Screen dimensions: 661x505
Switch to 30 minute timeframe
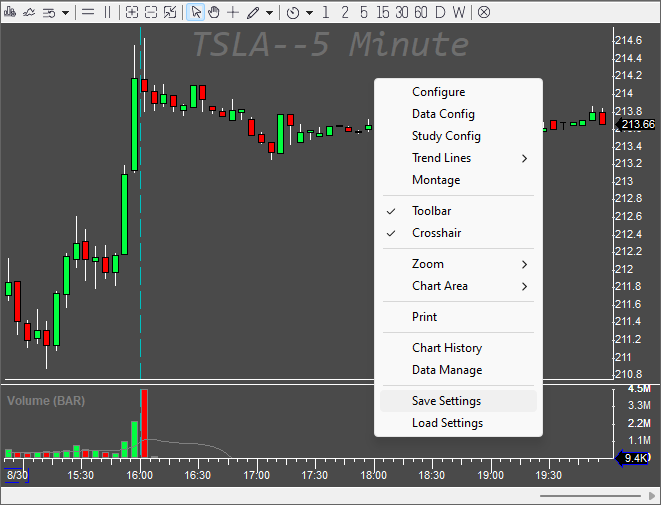point(402,12)
